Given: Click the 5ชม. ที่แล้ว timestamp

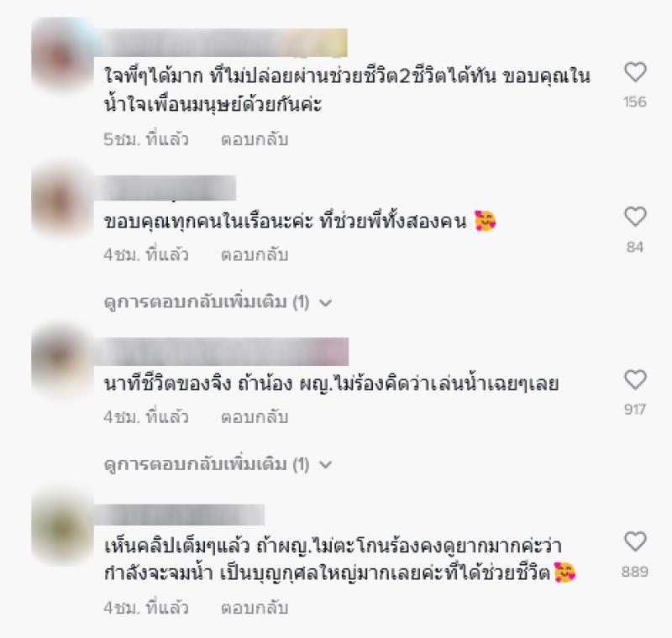Looking at the screenshot, I should point(146,139).
